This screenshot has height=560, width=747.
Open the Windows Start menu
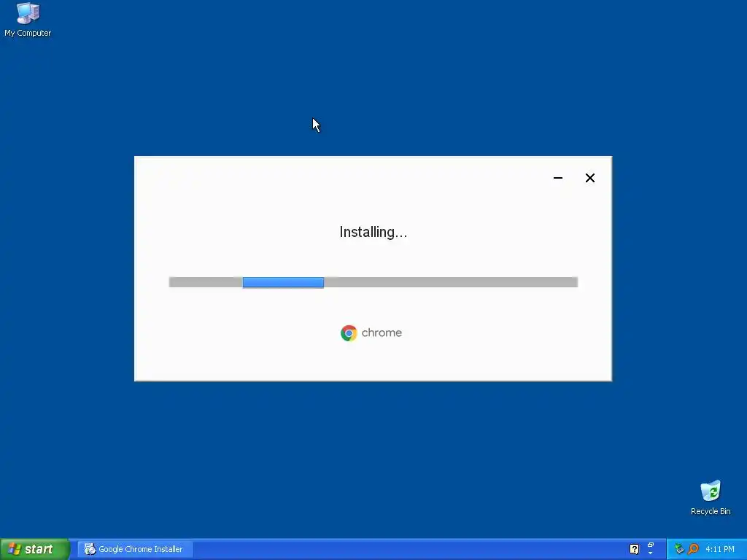coord(35,549)
